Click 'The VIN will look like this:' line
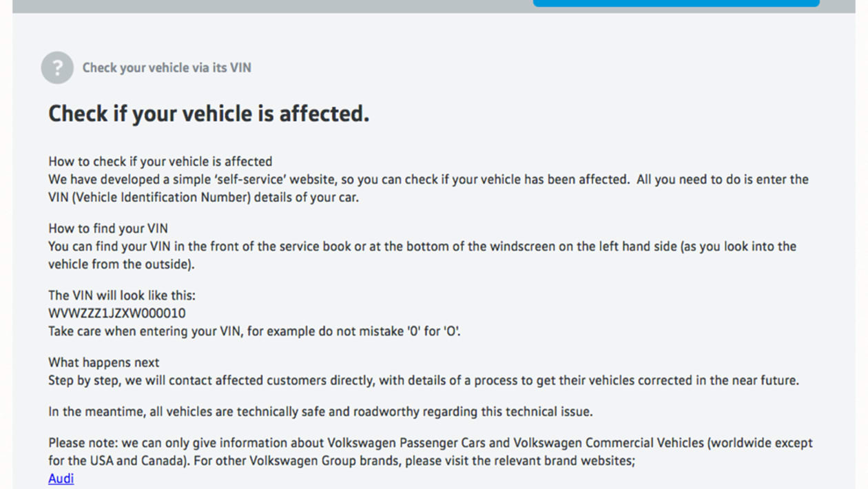 [122, 295]
